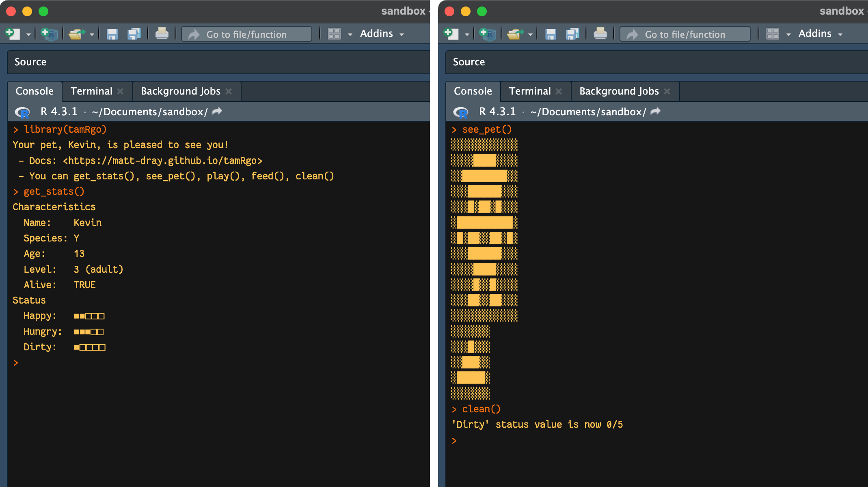Expand the open file dropdown arrow
The image size is (868, 487).
[92, 34]
